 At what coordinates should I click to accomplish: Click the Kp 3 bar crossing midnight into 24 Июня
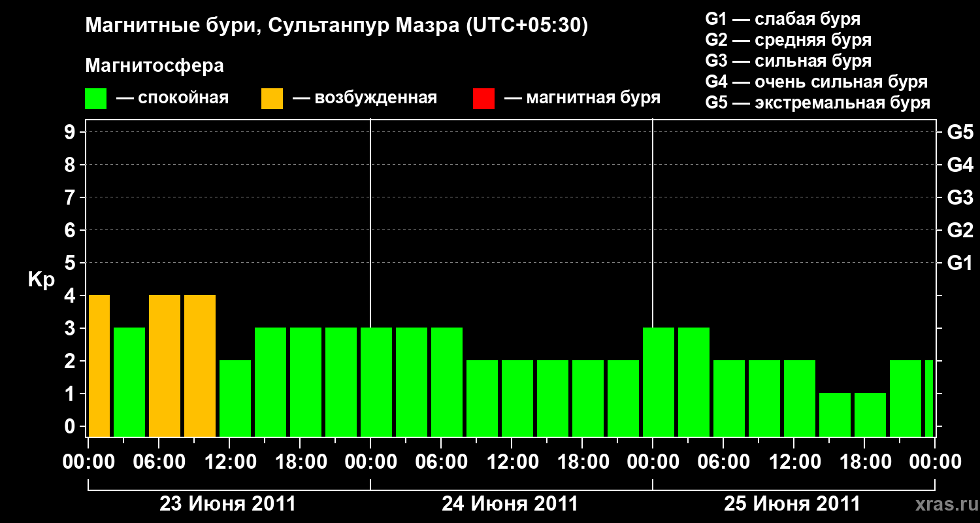(x=376, y=382)
